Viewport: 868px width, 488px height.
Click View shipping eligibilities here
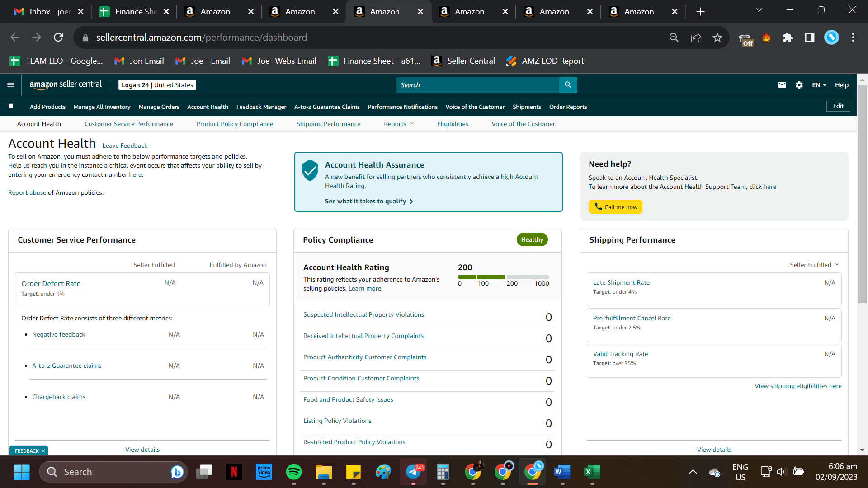(x=798, y=386)
